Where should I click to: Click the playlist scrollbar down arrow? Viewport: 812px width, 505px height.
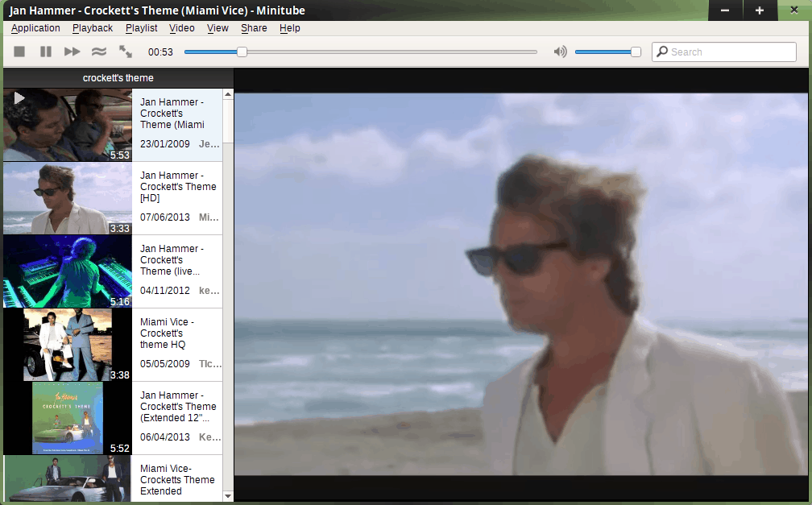click(228, 496)
